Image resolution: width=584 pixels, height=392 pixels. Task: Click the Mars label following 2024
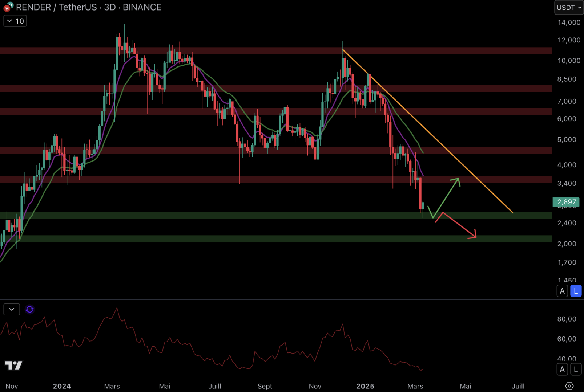point(112,386)
